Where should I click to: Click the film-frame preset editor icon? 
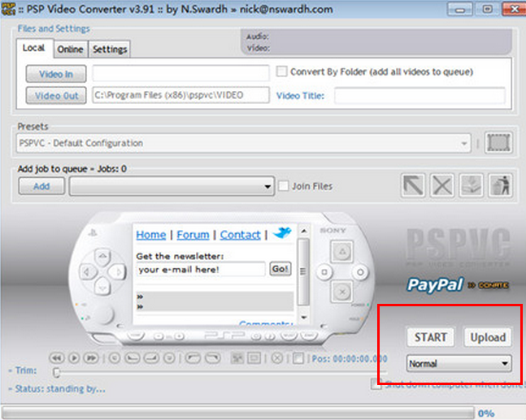[x=498, y=143]
